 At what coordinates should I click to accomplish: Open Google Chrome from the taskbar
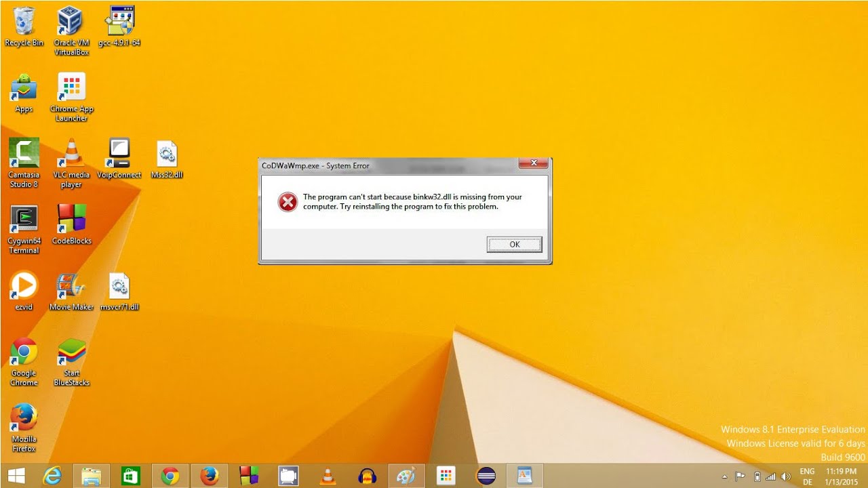(x=170, y=476)
